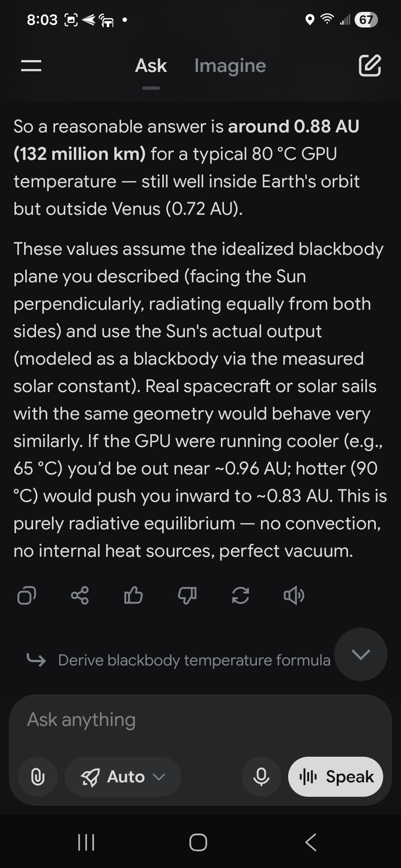
Task: Tap the Android home navigation button
Action: point(198,842)
